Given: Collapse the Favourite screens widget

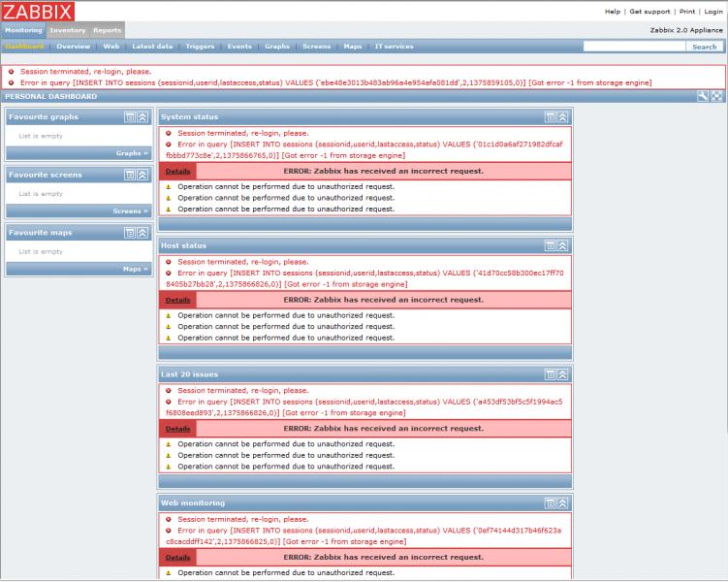Looking at the screenshot, I should pos(142,175).
